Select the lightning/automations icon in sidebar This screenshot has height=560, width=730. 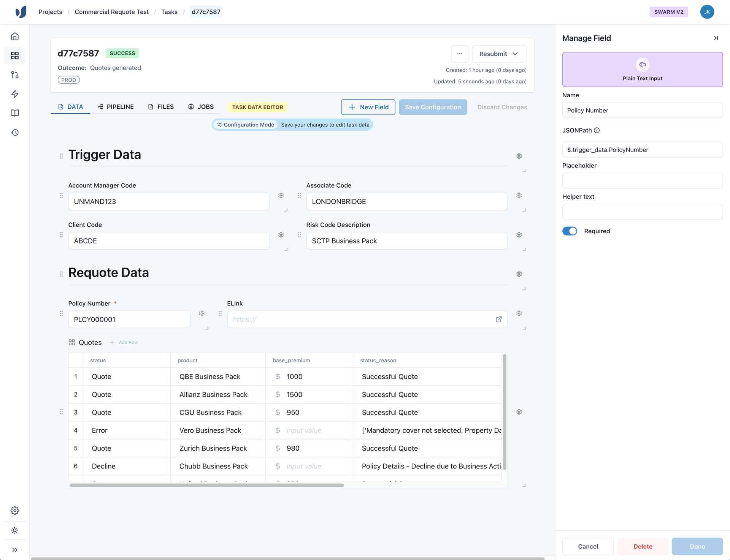14,94
